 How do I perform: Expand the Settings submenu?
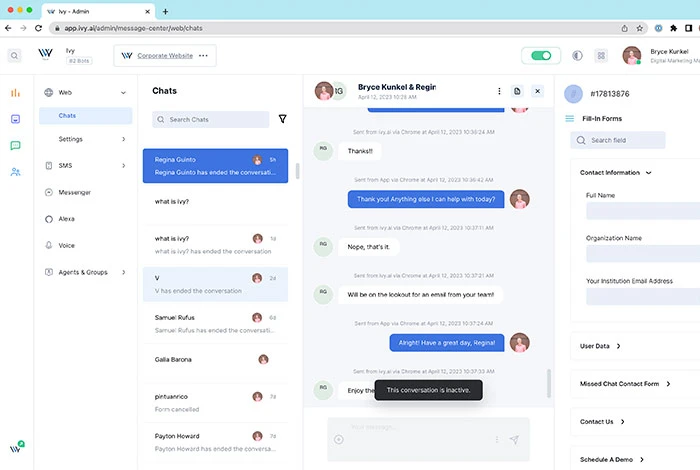click(124, 139)
